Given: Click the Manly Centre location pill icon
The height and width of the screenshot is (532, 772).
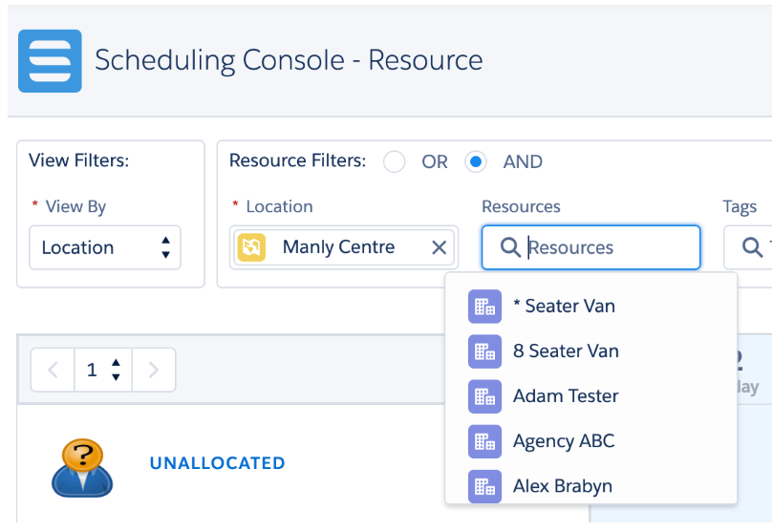Looking at the screenshot, I should [x=251, y=247].
